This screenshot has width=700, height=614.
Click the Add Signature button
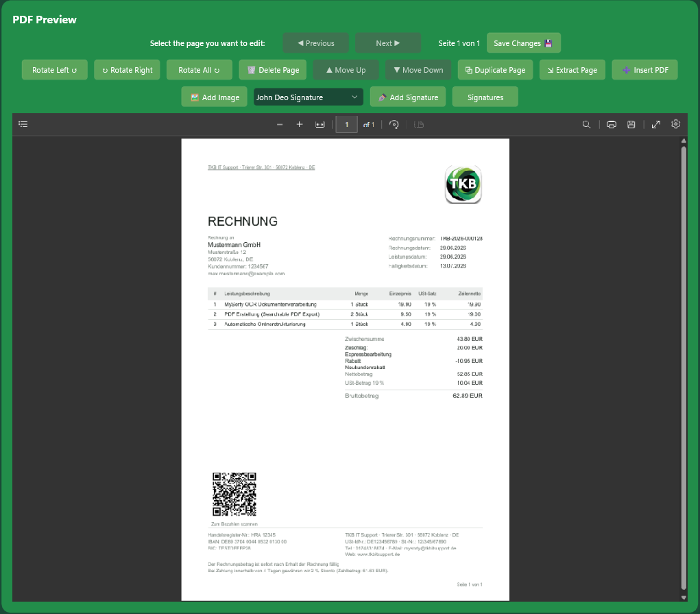coord(408,97)
